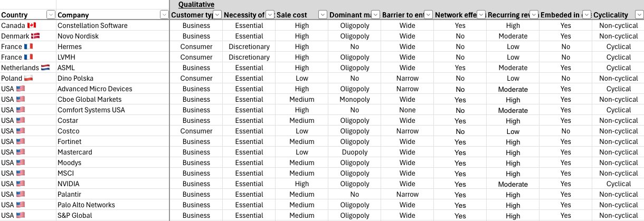
Task: Open the Necessity column filter dropdown
Action: click(270, 15)
